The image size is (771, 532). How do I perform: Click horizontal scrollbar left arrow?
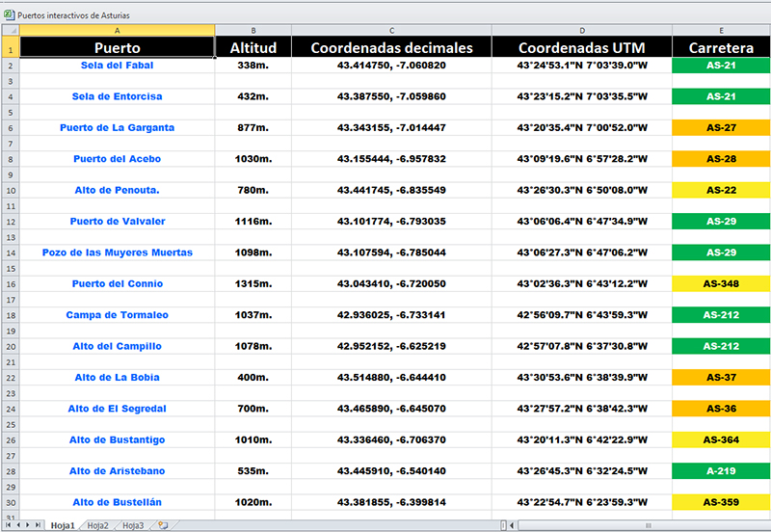coord(512,525)
